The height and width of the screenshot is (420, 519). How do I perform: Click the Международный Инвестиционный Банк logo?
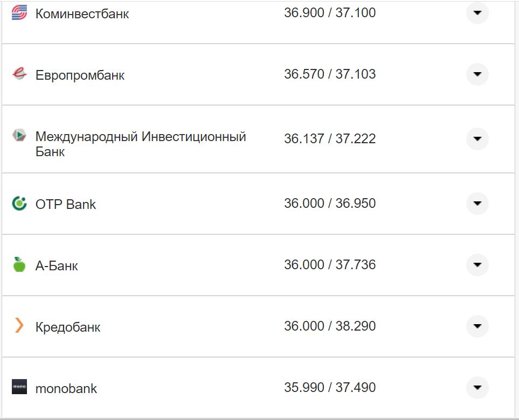pyautogui.click(x=19, y=137)
